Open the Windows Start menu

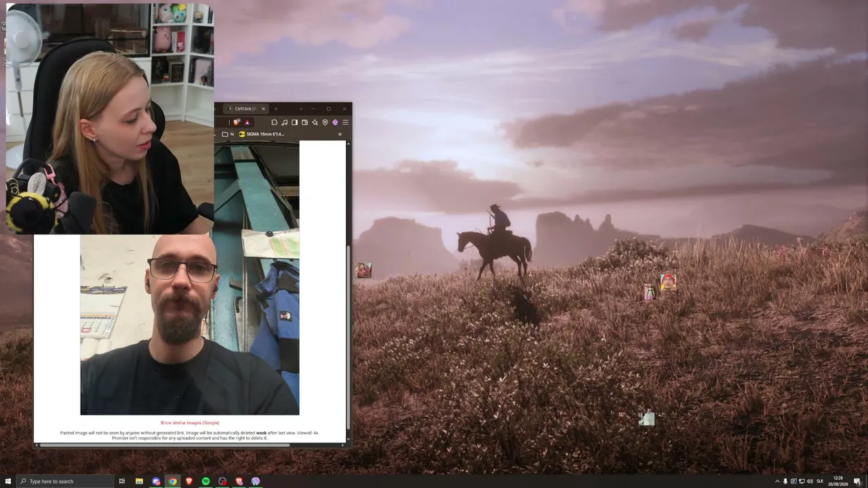click(8, 481)
